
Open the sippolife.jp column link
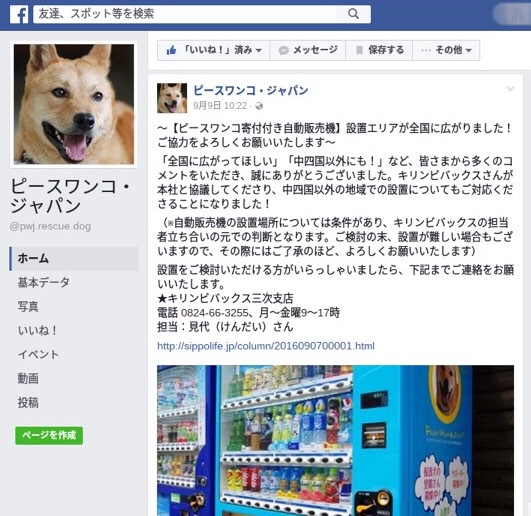pos(266,346)
